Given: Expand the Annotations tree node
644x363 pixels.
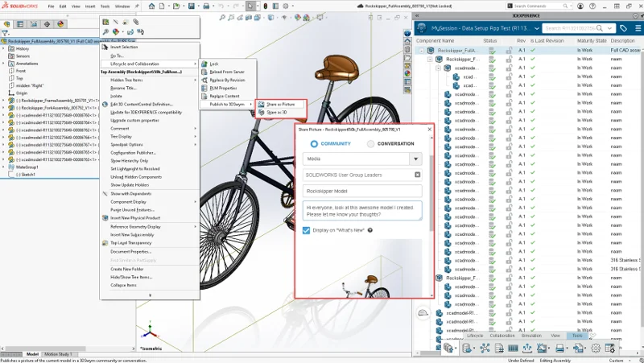Looking at the screenshot, I should tap(5, 64).
